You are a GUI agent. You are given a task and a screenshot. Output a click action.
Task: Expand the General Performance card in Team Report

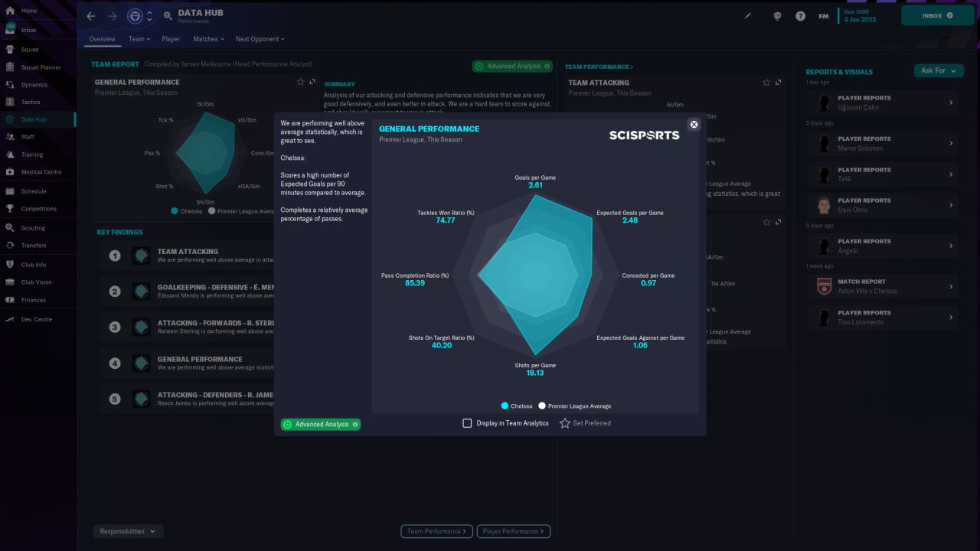(312, 82)
